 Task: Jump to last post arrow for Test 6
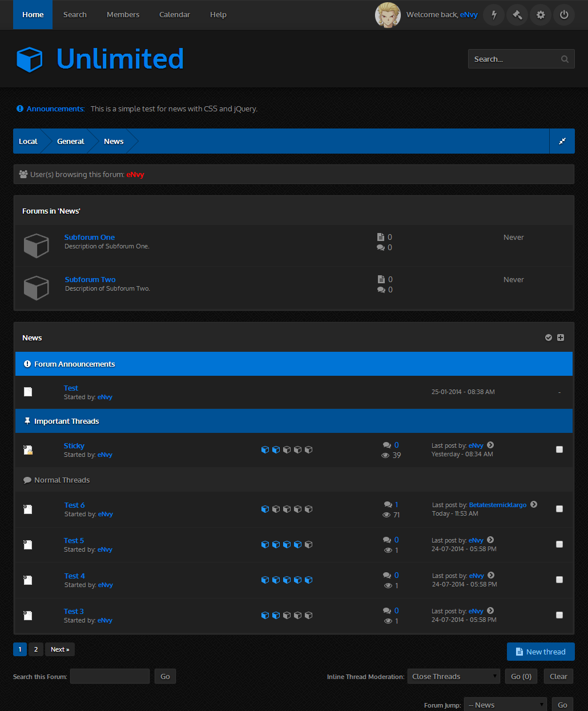point(534,504)
